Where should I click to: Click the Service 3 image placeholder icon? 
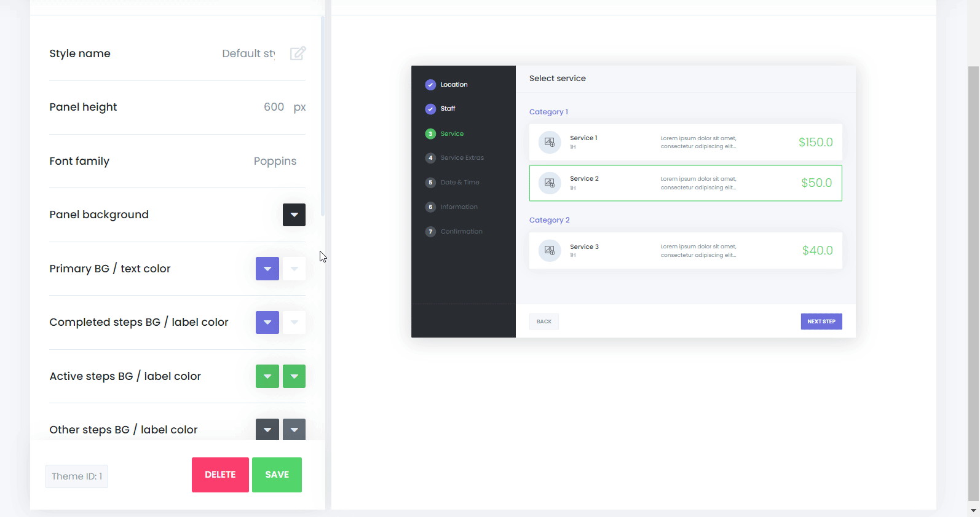[x=550, y=250]
